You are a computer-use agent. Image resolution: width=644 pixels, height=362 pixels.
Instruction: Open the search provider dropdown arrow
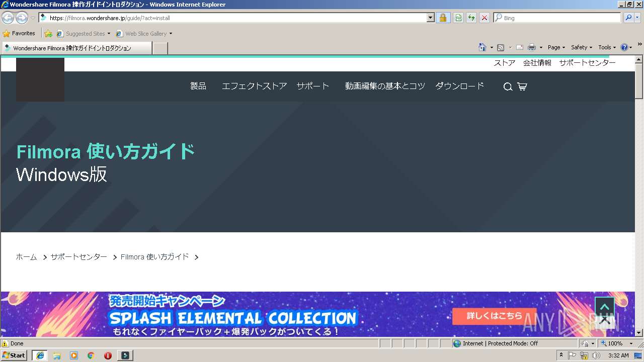click(638, 18)
